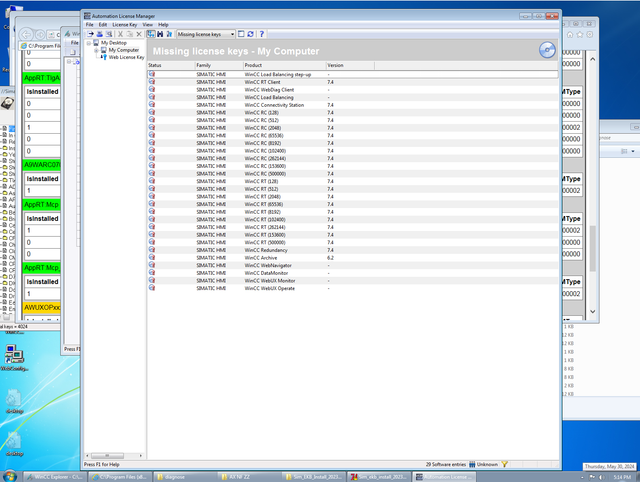
Task: Select the WinCC Connectivity Station row
Action: click(353, 105)
